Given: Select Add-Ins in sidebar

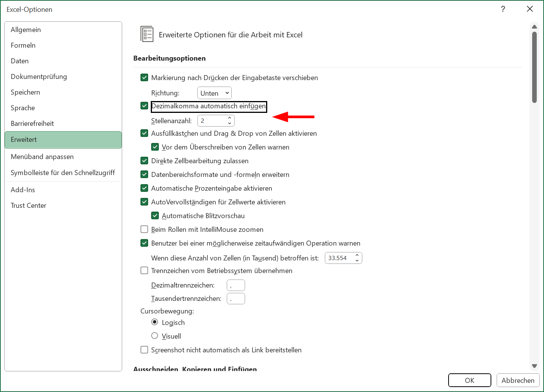Looking at the screenshot, I should coord(63,190).
